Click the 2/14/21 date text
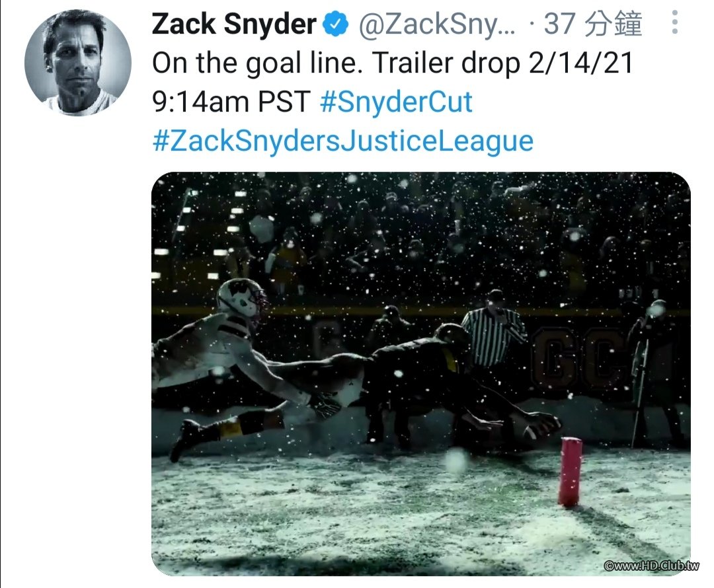 click(x=581, y=62)
